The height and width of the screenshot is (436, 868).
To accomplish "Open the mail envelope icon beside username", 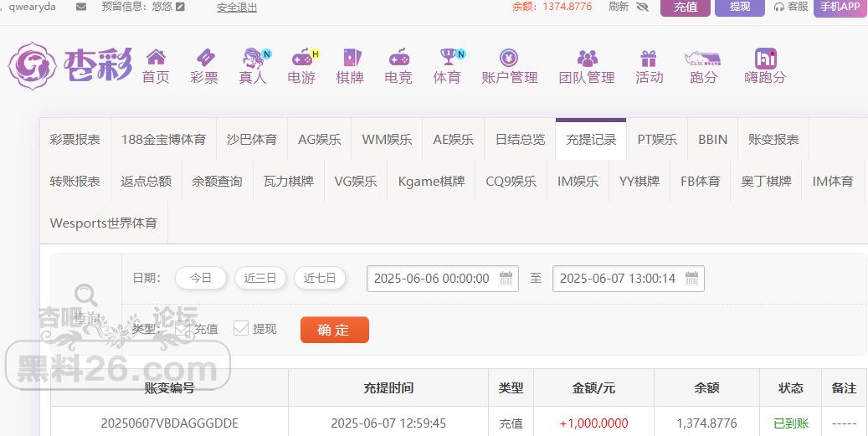I will tap(81, 7).
